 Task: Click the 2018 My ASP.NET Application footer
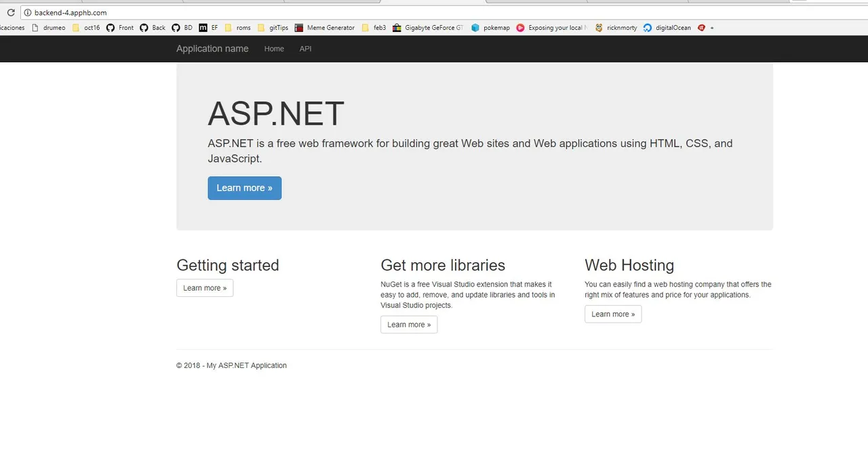coord(231,365)
